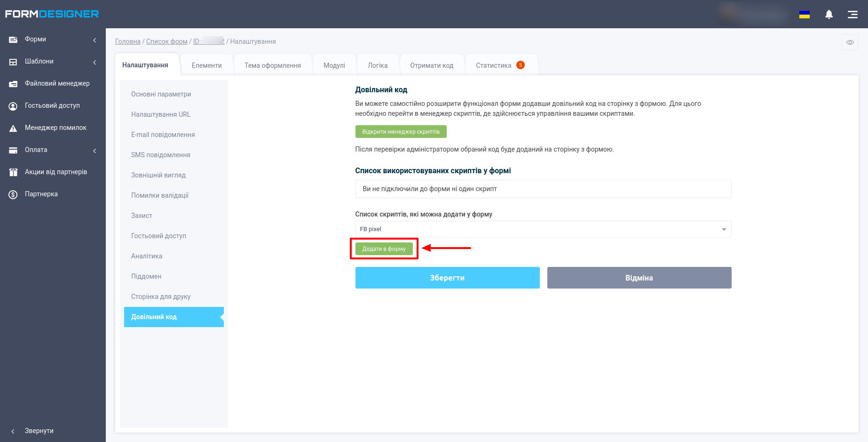
Task: Expand the Форми sidebar submenu
Action: [x=95, y=40]
